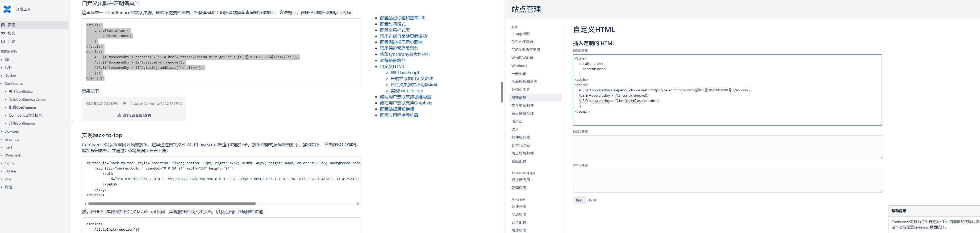Open WebDAV配置 in the admin menu
Screen dimensions: 980x233
coord(522,58)
